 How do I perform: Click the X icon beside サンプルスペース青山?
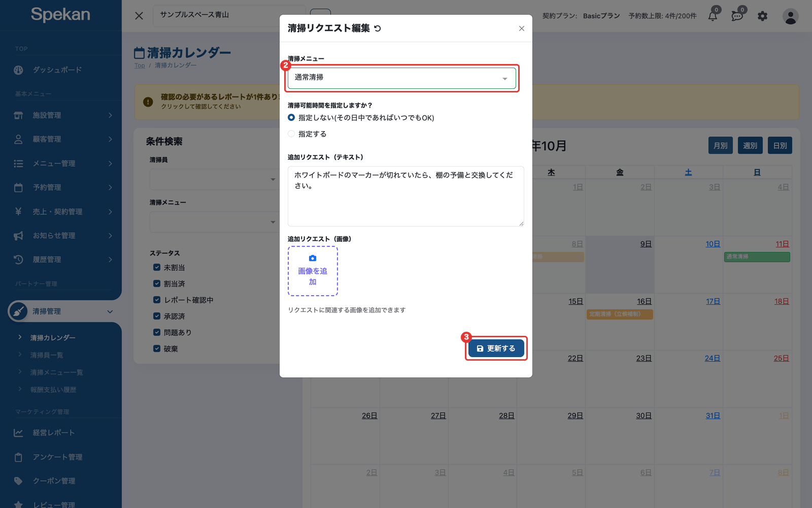click(139, 16)
